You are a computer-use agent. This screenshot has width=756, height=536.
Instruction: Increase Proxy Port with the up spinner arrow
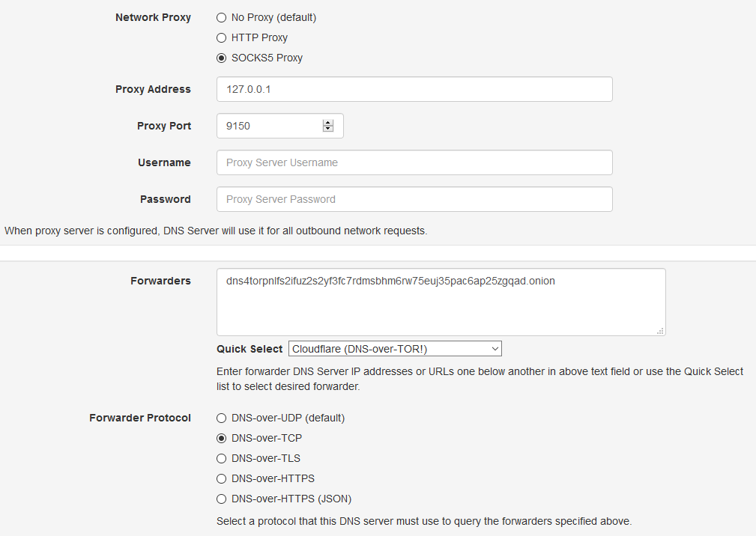click(328, 123)
